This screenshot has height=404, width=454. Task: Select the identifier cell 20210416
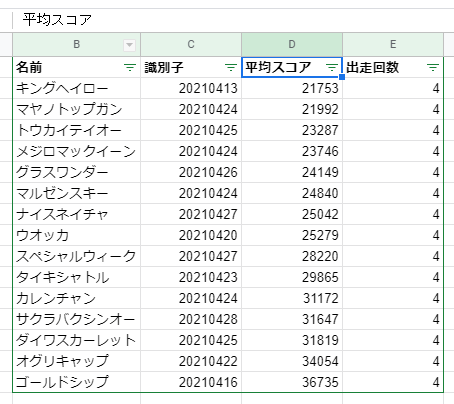tap(191, 382)
